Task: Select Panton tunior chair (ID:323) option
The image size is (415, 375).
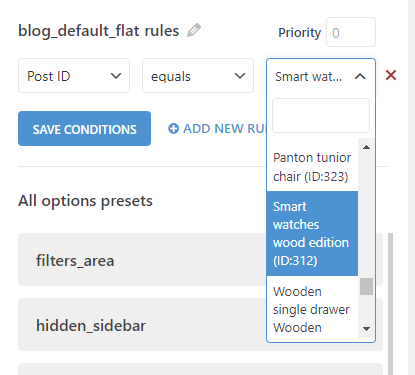Action: [312, 167]
